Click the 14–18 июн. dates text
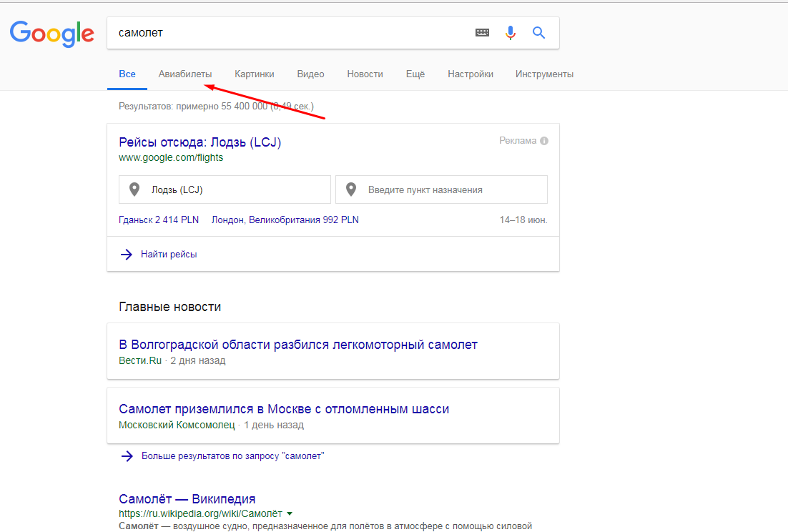 point(523,220)
